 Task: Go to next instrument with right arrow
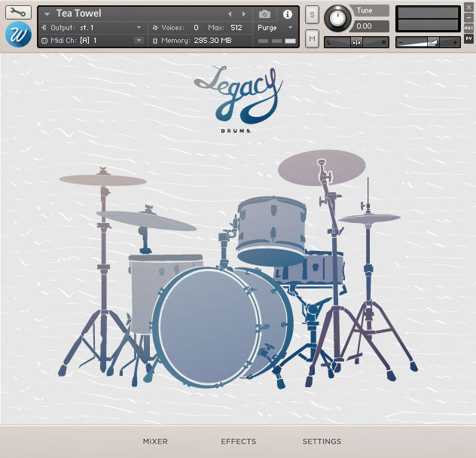243,14
